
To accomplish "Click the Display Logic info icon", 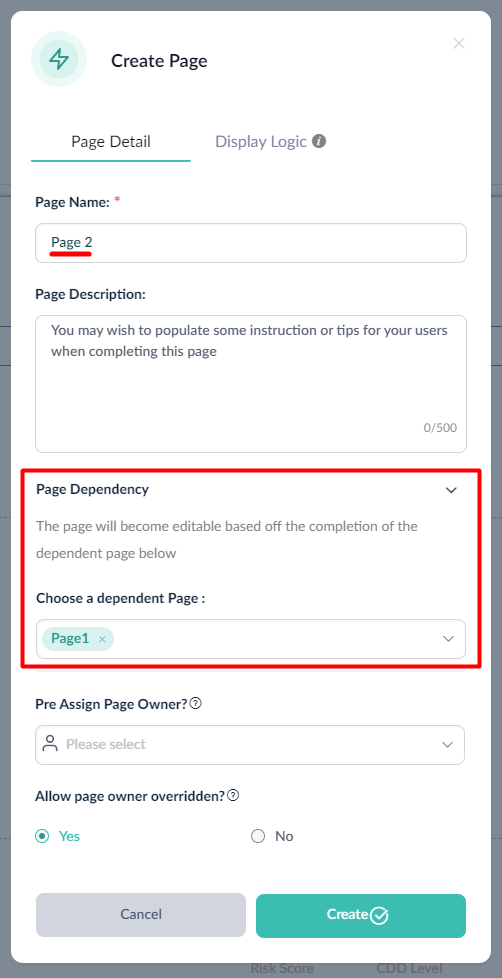I will tap(319, 141).
